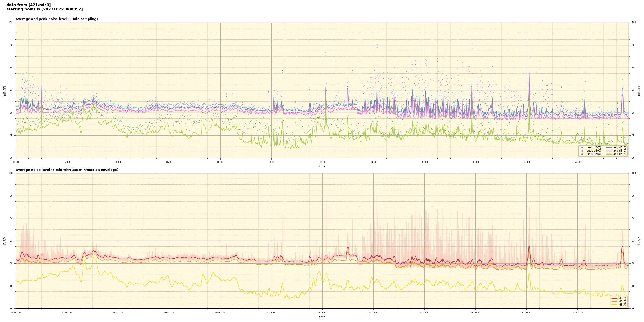Viewport: 644px width, 322px height.
Task: Click the top chart's left 'dB SPL' axis label
Action: pos(5,90)
